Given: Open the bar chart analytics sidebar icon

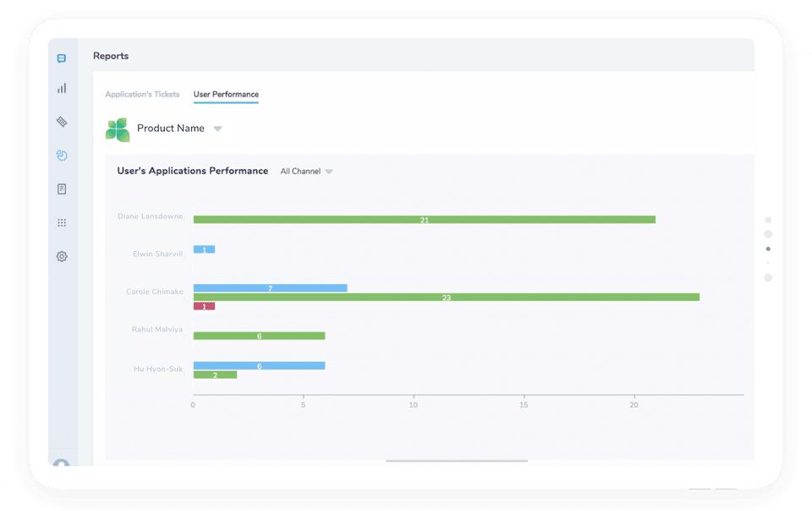Looking at the screenshot, I should coord(62,88).
